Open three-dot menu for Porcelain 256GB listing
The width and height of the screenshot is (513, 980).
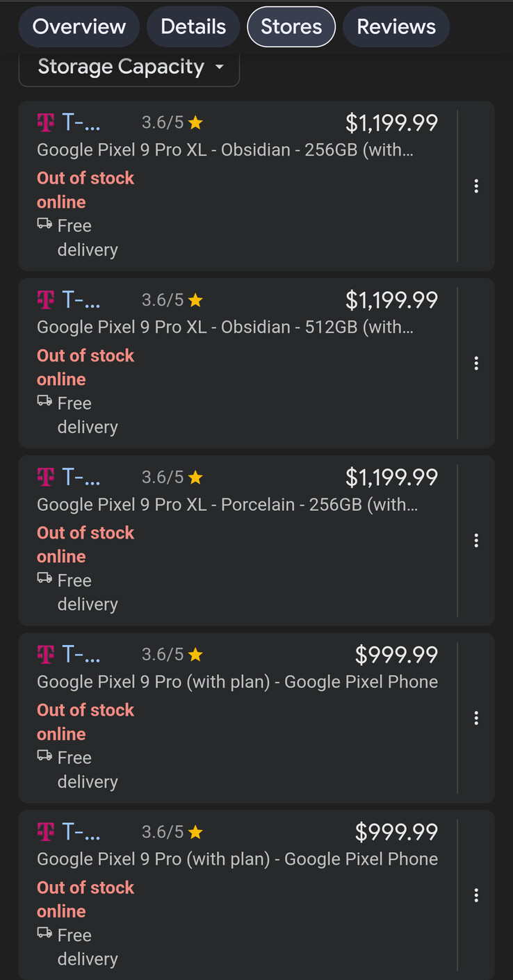click(476, 540)
